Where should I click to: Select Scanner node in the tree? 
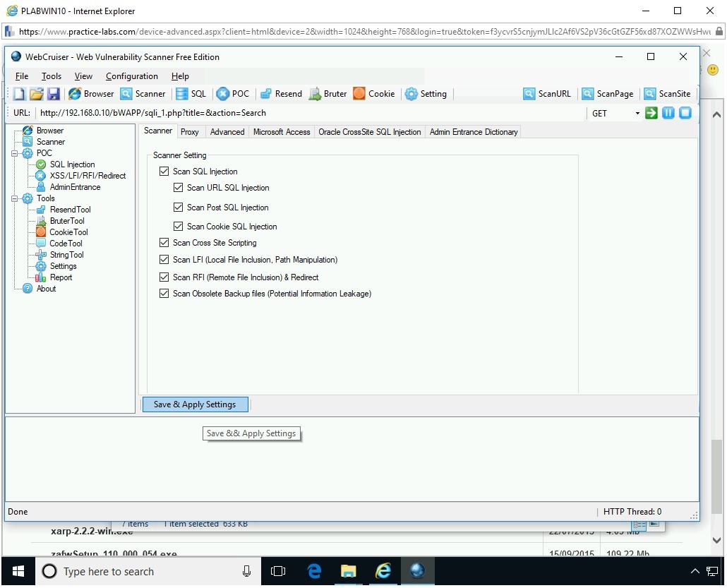pyautogui.click(x=51, y=142)
